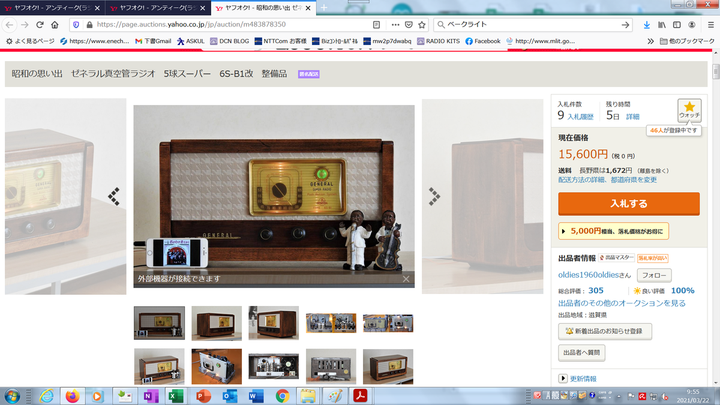Viewport: 720px width, 405px height.
Task: Click the star Watch (ウォッチ) icon
Action: point(690,109)
